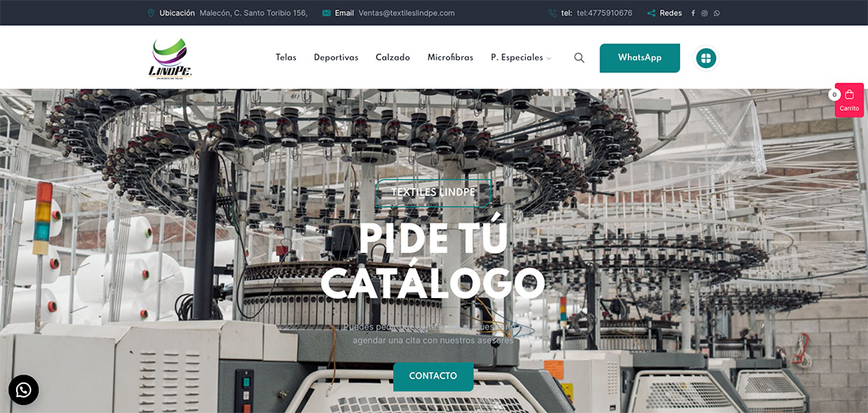Click the phone icon beside tel
This screenshot has height=413, width=868.
[x=552, y=13]
